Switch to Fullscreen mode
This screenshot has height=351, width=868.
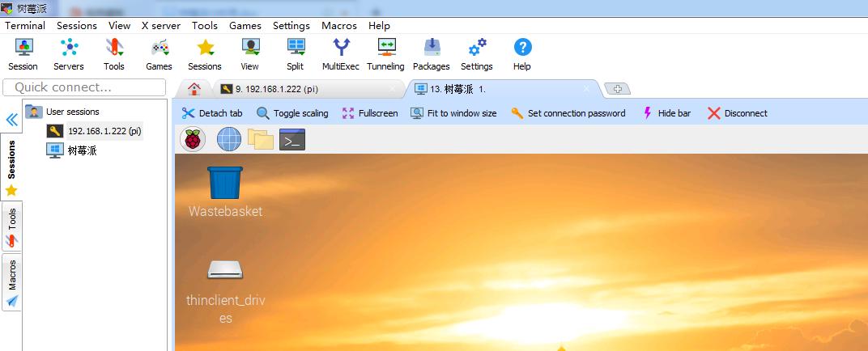(370, 113)
